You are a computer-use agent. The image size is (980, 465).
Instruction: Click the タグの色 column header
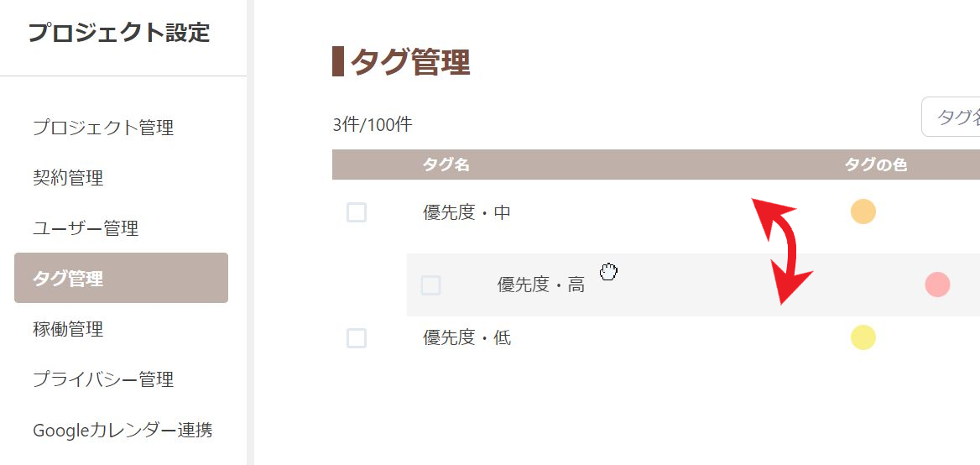[876, 165]
